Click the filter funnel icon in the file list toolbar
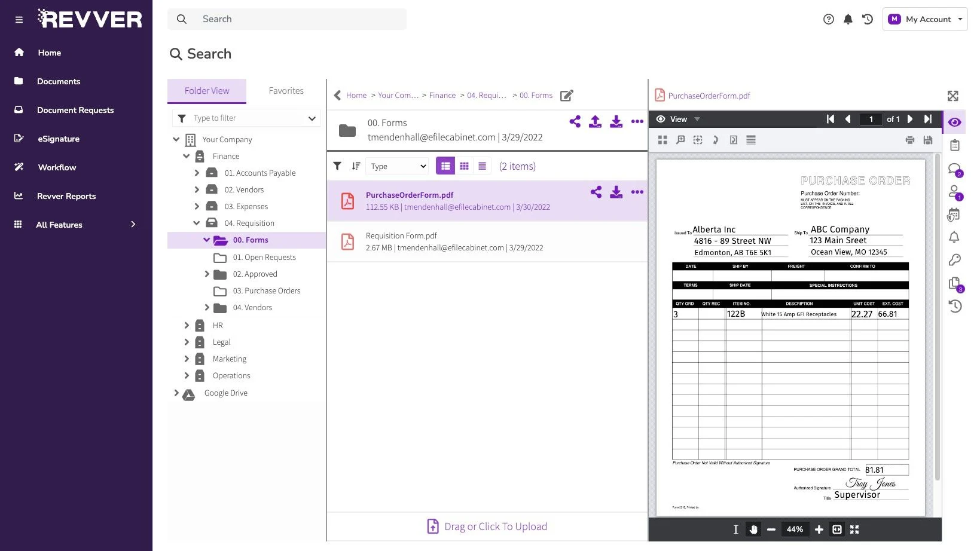 (x=337, y=166)
